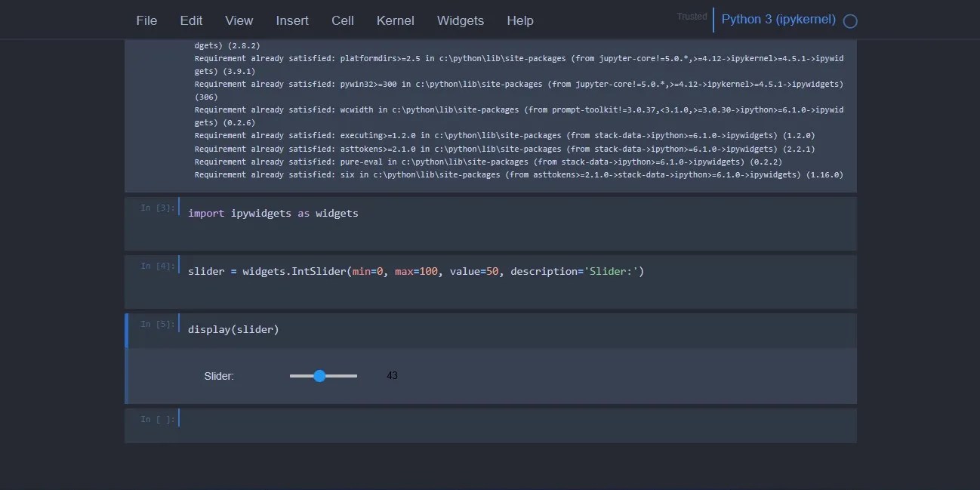Viewport: 980px width, 490px height.
Task: Open the Help menu
Action: pos(520,20)
